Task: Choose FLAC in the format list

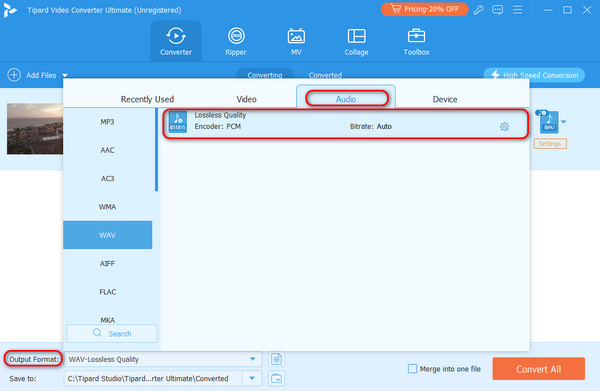Action: (x=108, y=292)
